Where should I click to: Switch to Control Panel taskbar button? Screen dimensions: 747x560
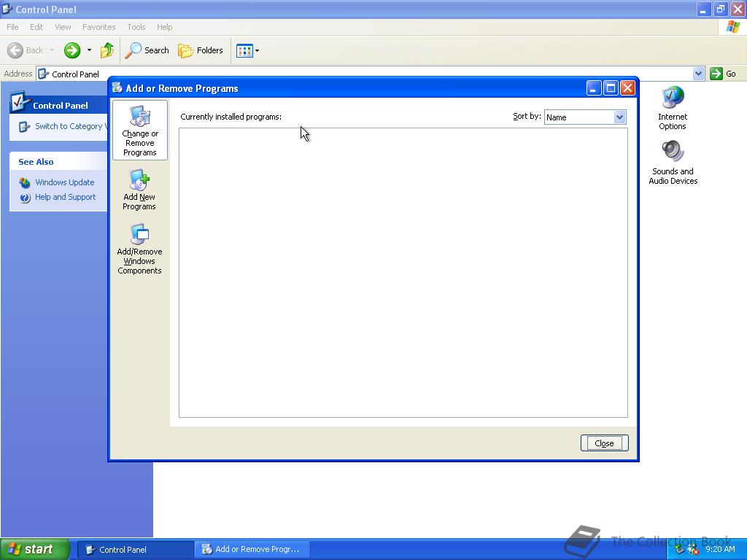pyautogui.click(x=135, y=550)
